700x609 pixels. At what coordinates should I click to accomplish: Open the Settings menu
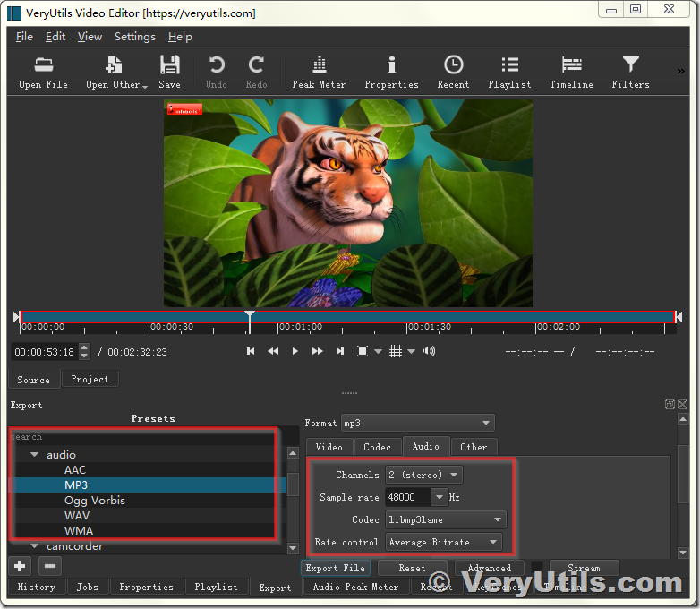(135, 37)
